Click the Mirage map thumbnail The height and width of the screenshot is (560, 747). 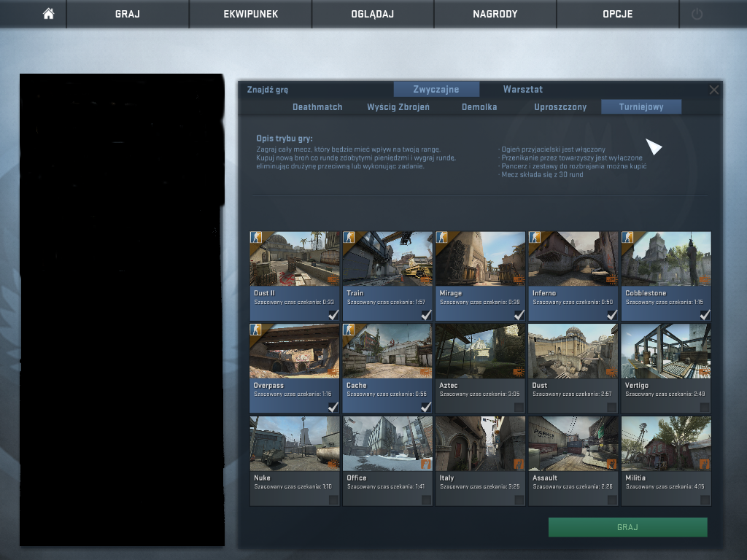(480, 259)
